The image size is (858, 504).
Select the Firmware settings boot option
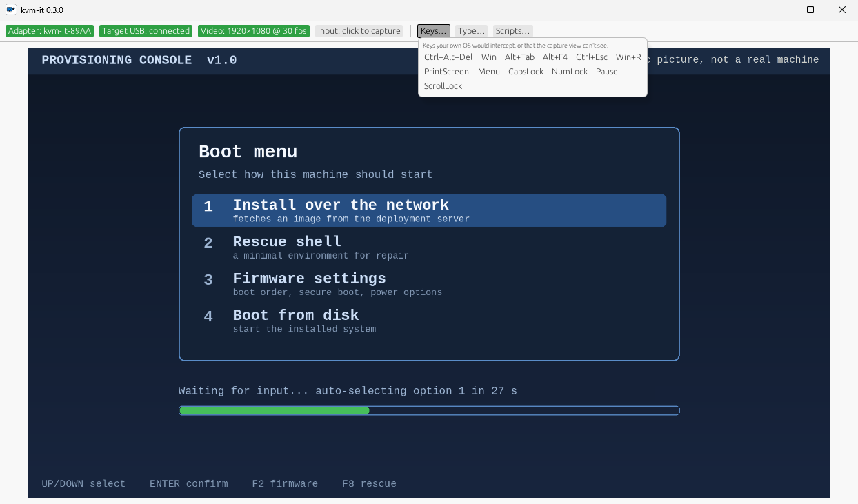(429, 283)
